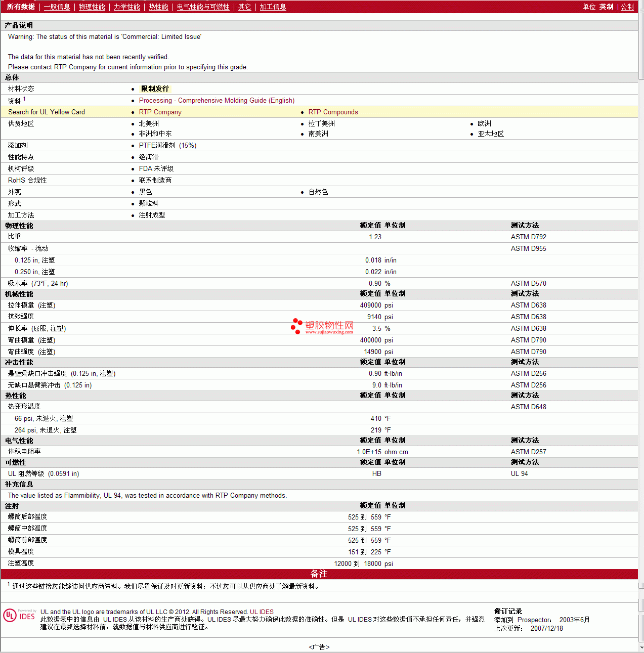This screenshot has width=644, height=653.
Task: Click ASTM D648 test method
Action: 528,407
